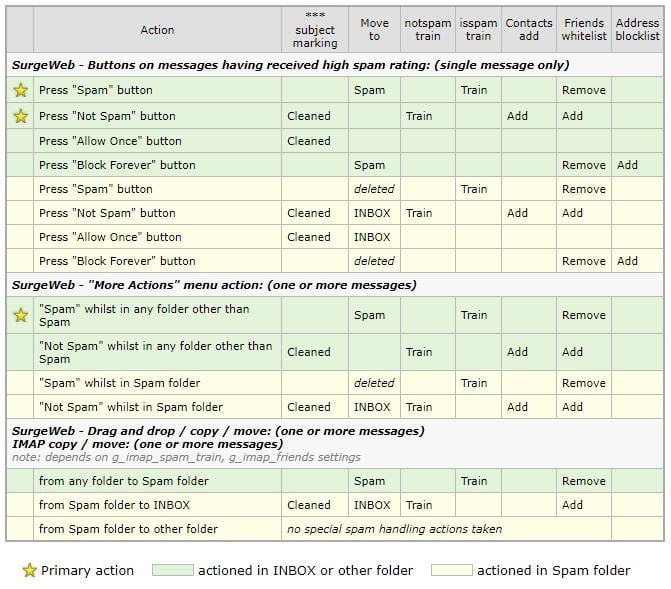Click "actioned in INBOX or other folder" legend label
The image size is (671, 589).
[x=306, y=571]
